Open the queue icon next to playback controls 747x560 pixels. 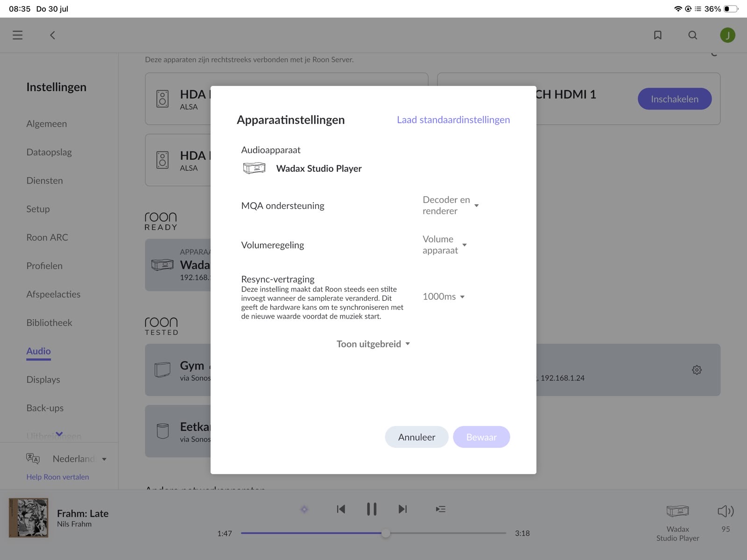point(441,509)
